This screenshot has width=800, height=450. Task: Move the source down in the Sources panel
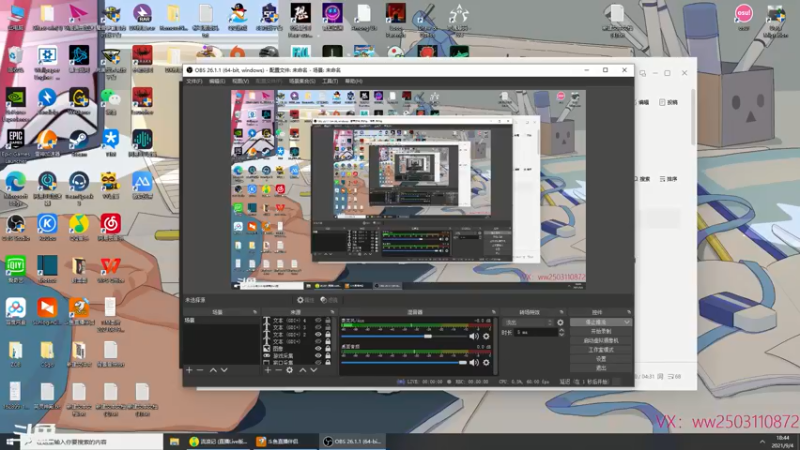(313, 370)
